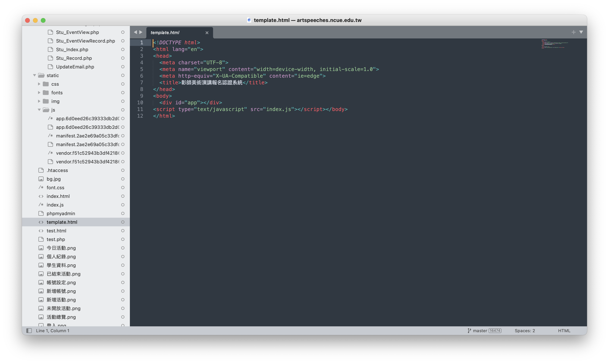Change syntax via HTML in status bar
Image resolution: width=609 pixels, height=364 pixels.
[564, 330]
